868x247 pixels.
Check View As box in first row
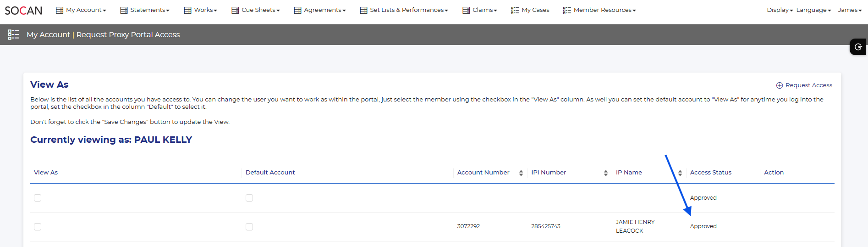[x=38, y=198]
